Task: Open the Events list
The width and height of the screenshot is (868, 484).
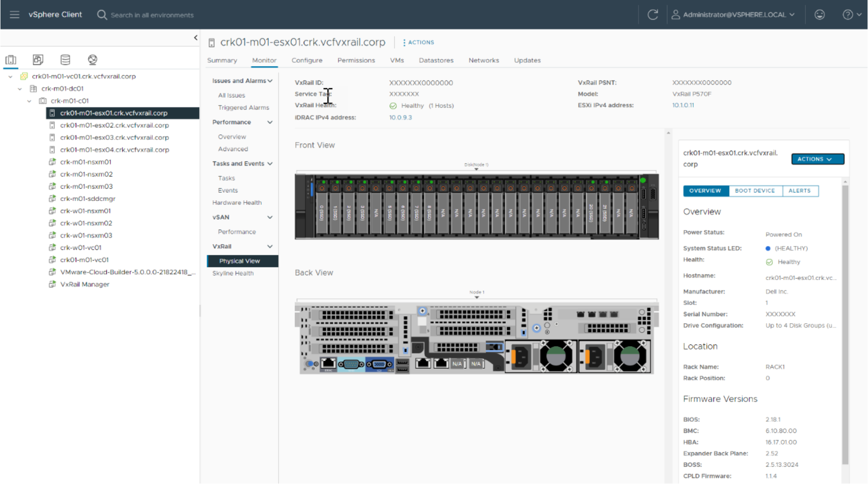Action: coord(228,190)
